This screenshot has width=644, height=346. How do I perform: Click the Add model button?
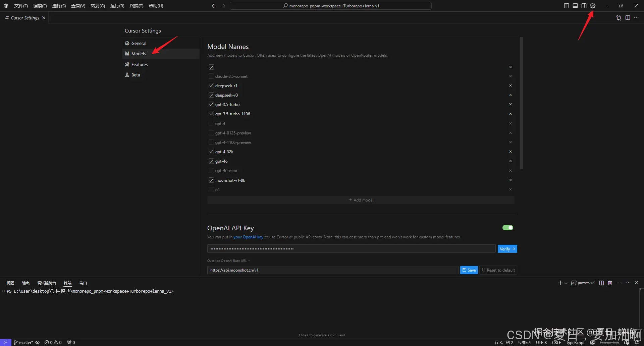(x=361, y=200)
